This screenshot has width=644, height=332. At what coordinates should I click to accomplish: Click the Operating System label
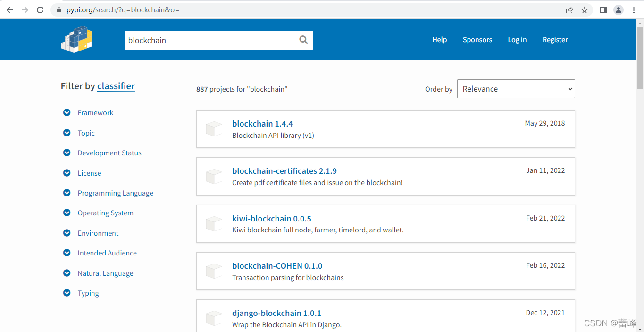click(x=106, y=213)
